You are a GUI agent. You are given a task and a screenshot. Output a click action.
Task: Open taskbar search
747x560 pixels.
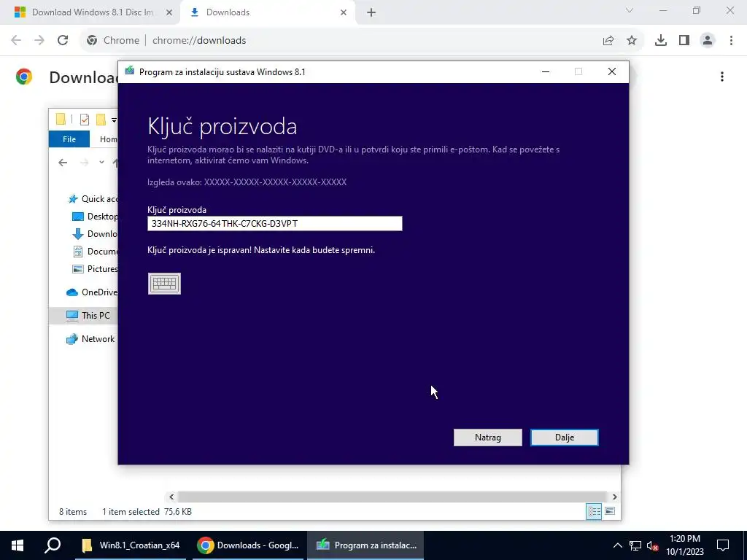(53, 545)
